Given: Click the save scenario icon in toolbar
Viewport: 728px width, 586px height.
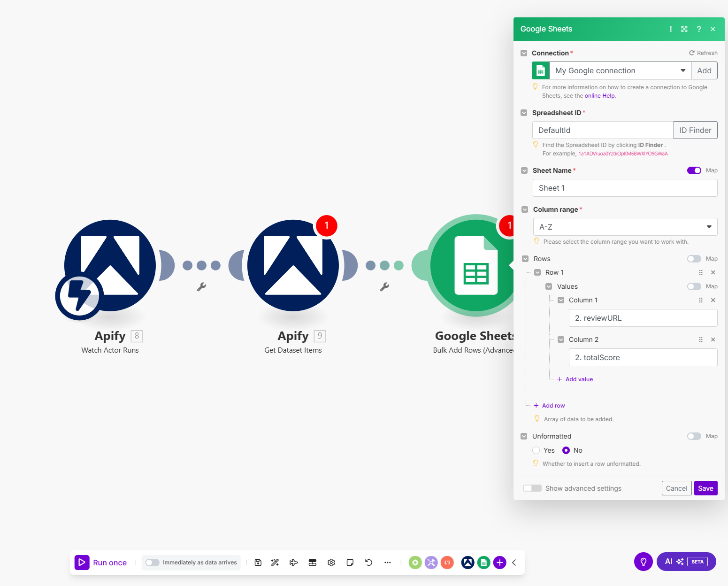Looking at the screenshot, I should click(258, 563).
